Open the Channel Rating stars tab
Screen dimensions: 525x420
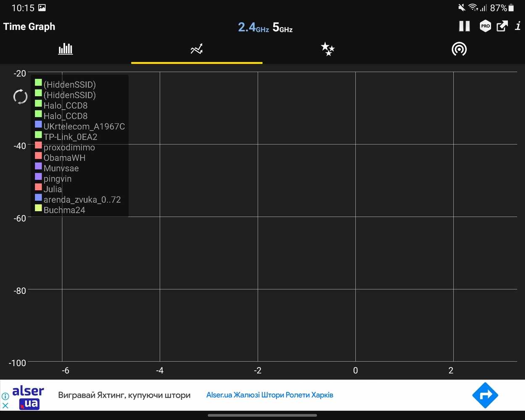point(327,49)
